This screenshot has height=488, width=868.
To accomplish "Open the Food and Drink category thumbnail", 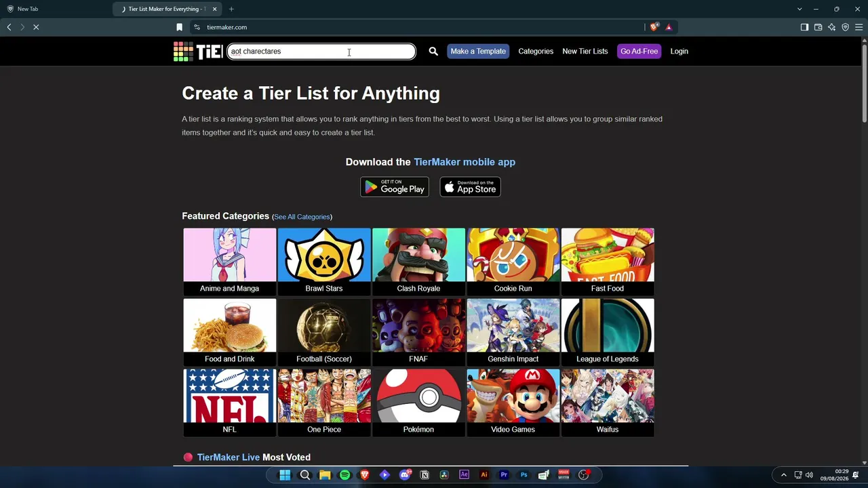I will point(230,332).
